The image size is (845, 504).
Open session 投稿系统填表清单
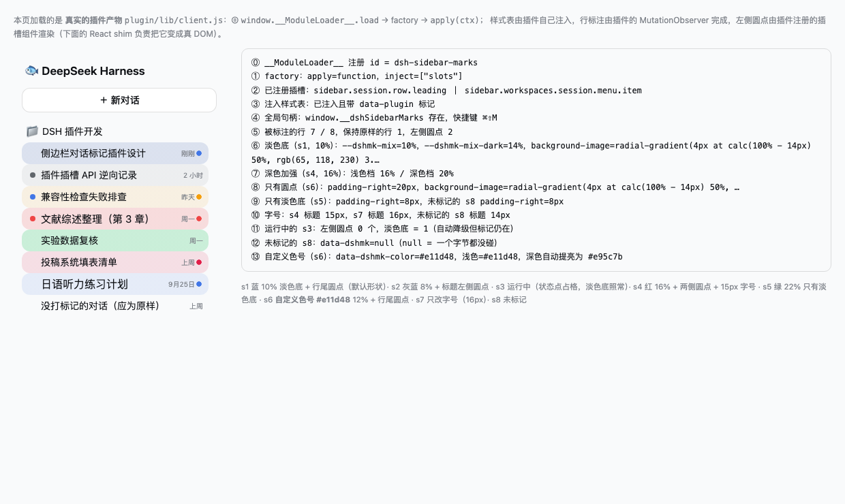tap(115, 262)
